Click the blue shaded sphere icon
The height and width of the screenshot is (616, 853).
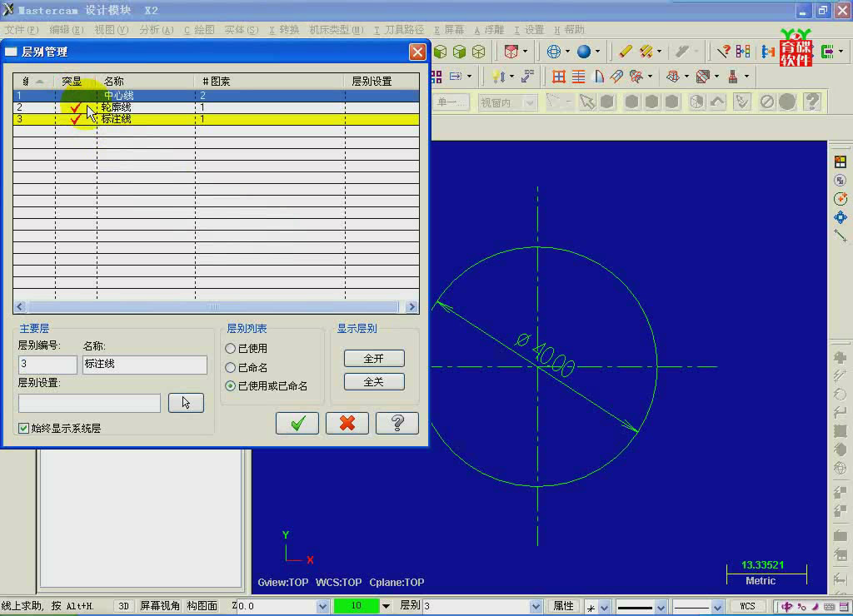584,52
